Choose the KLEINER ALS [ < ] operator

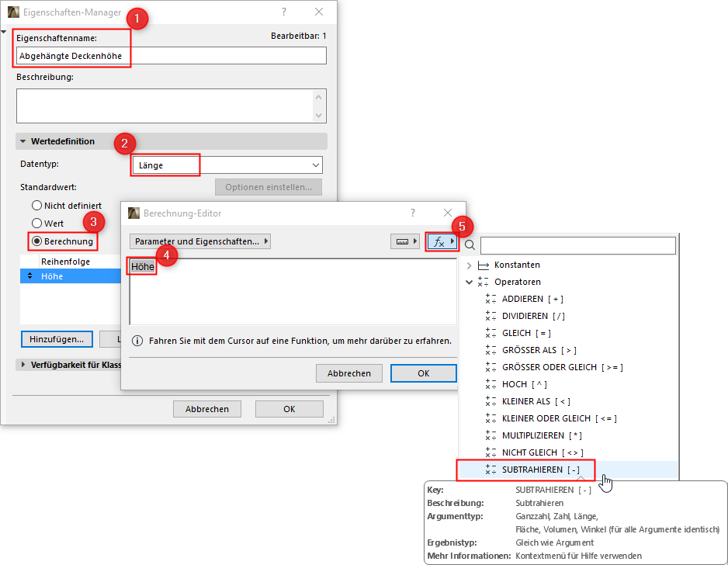pos(536,401)
